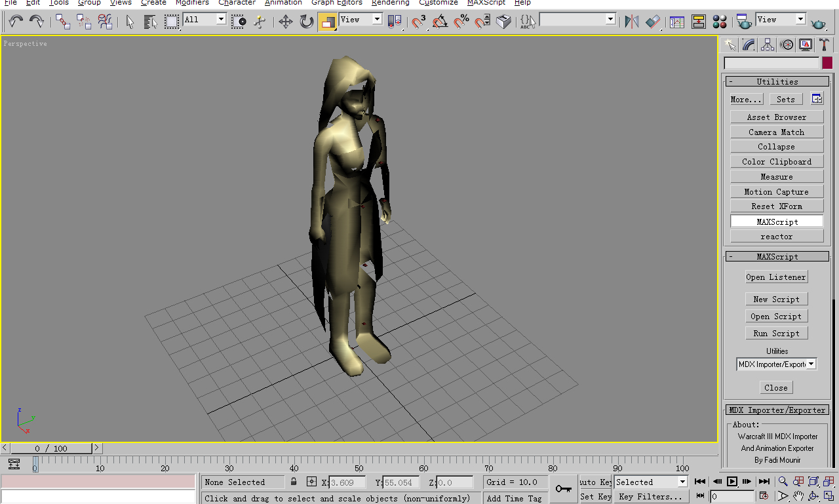Toggle the Spinner Snap magnet
Screen dimensions: 839x504
(482, 22)
